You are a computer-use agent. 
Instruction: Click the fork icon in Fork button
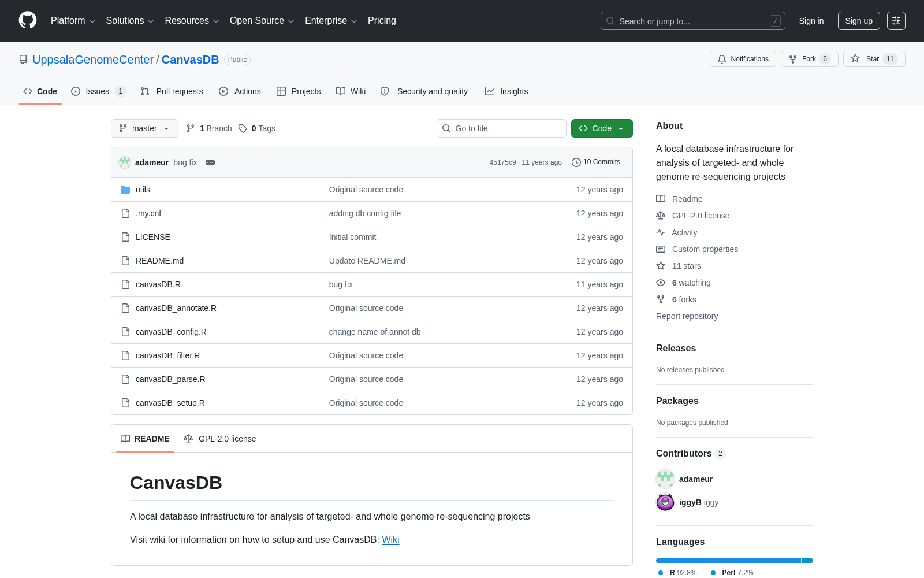[793, 59]
